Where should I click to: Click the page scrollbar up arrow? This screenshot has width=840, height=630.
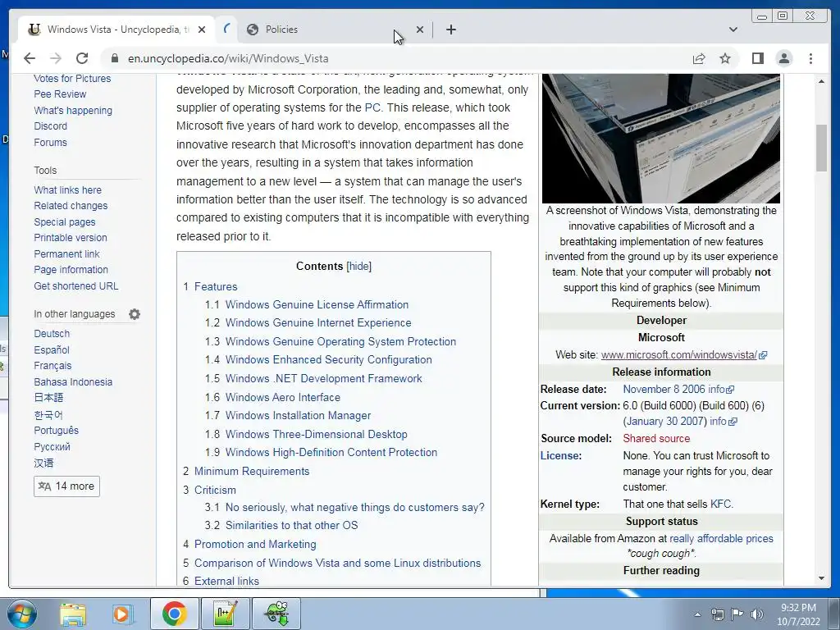822,81
